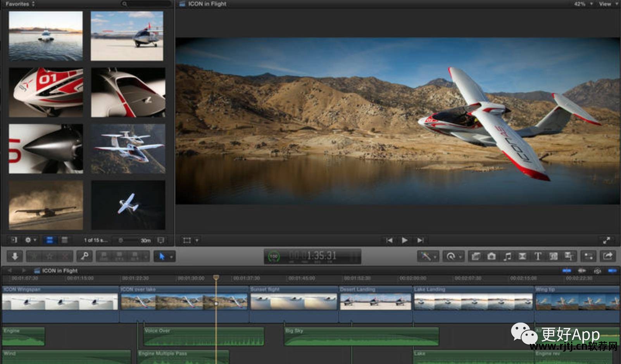Click the Share project export icon
Image resolution: width=621 pixels, height=364 pixels.
607,256
